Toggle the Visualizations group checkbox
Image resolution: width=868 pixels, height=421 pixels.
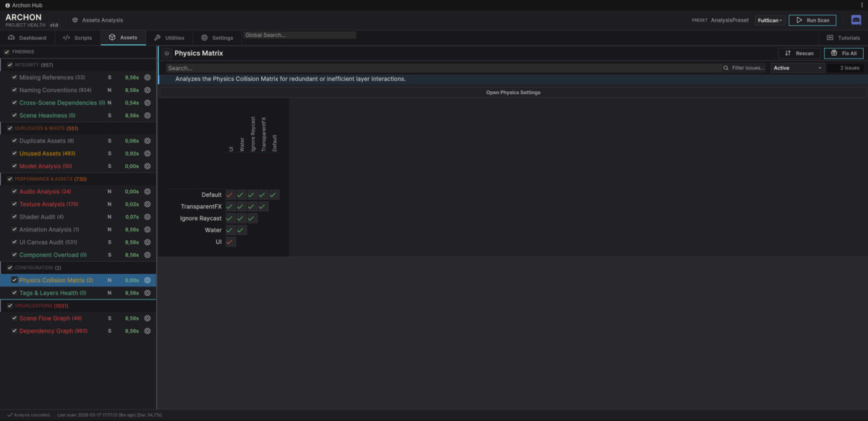(9, 305)
